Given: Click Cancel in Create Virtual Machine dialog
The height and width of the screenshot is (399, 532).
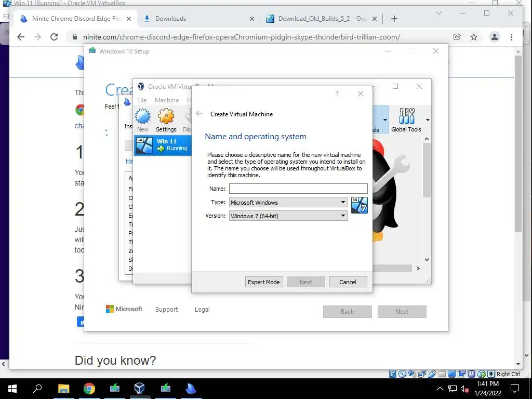Looking at the screenshot, I should coord(348,282).
